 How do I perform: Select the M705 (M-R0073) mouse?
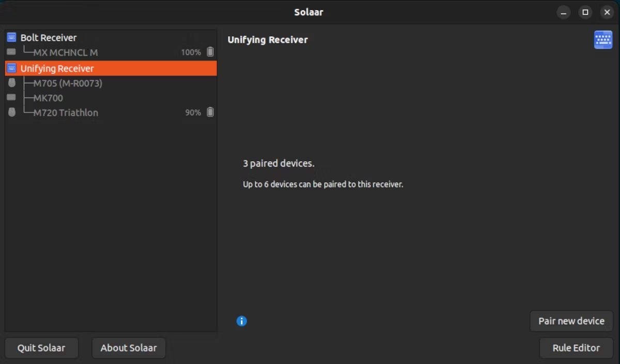click(111, 83)
